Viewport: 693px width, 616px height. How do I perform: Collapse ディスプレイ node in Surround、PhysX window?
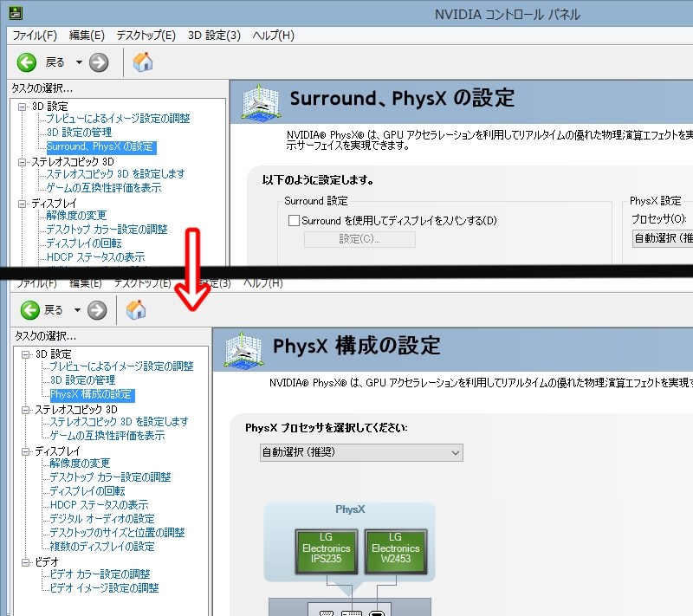(x=23, y=204)
